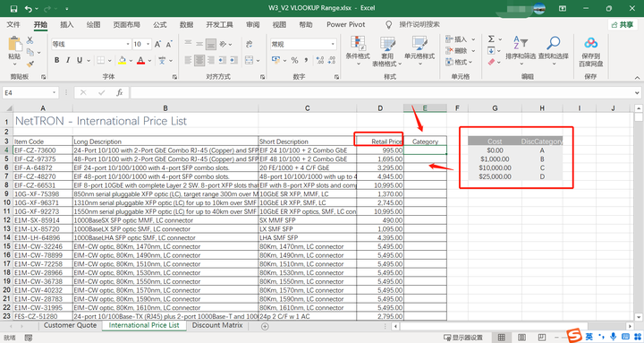This screenshot has width=644, height=343.
Task: Click the Cut scissors icon
Action: tap(30, 40)
